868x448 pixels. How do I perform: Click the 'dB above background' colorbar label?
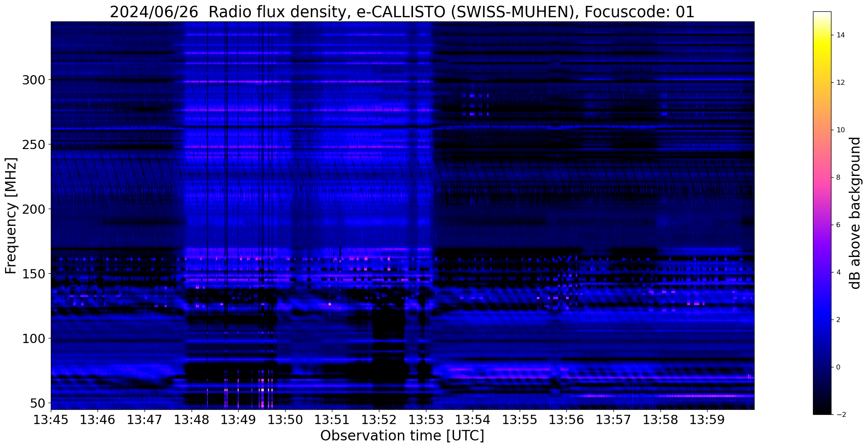pos(855,213)
